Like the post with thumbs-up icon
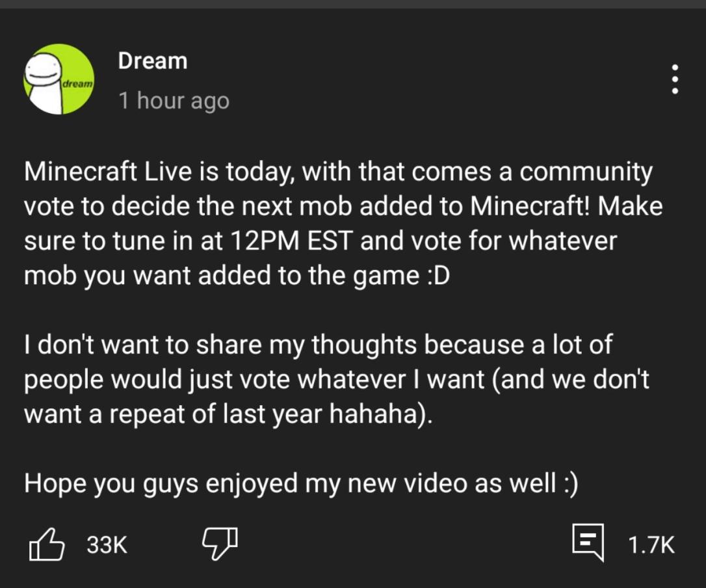This screenshot has width=706, height=588. (x=46, y=544)
